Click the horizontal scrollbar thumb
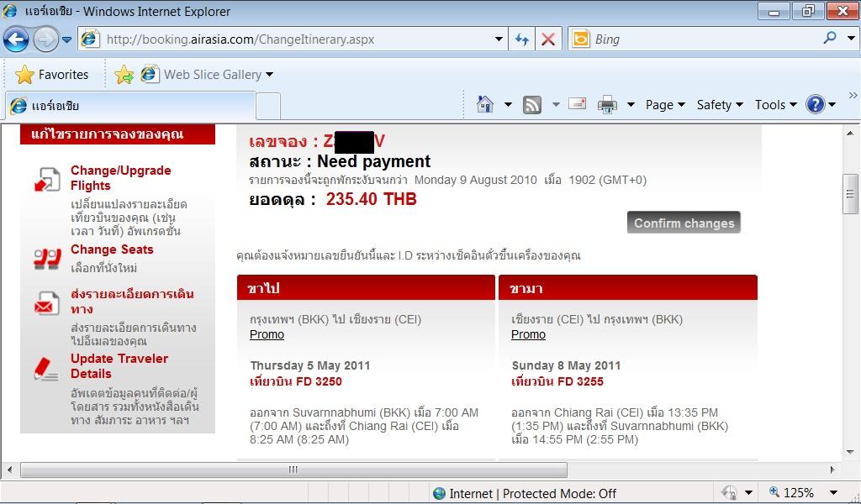The width and height of the screenshot is (861, 504). click(x=293, y=470)
